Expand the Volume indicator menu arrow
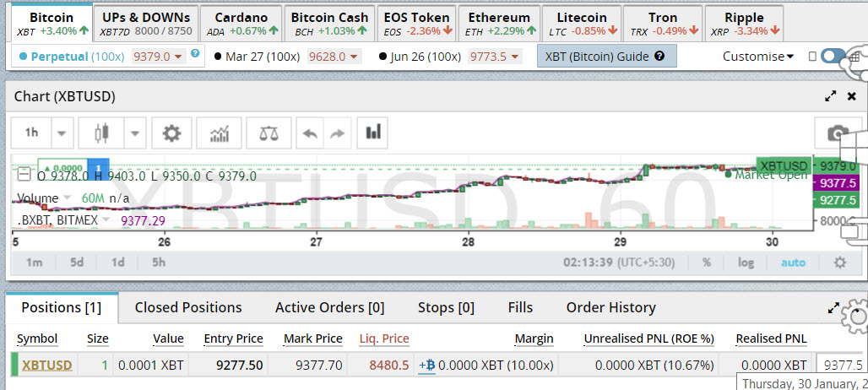The height and width of the screenshot is (390, 868). pos(68,198)
